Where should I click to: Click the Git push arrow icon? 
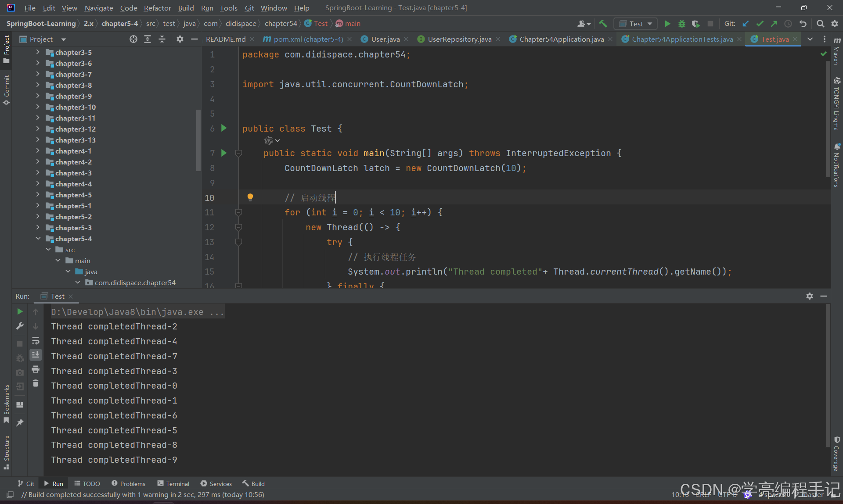click(x=774, y=24)
